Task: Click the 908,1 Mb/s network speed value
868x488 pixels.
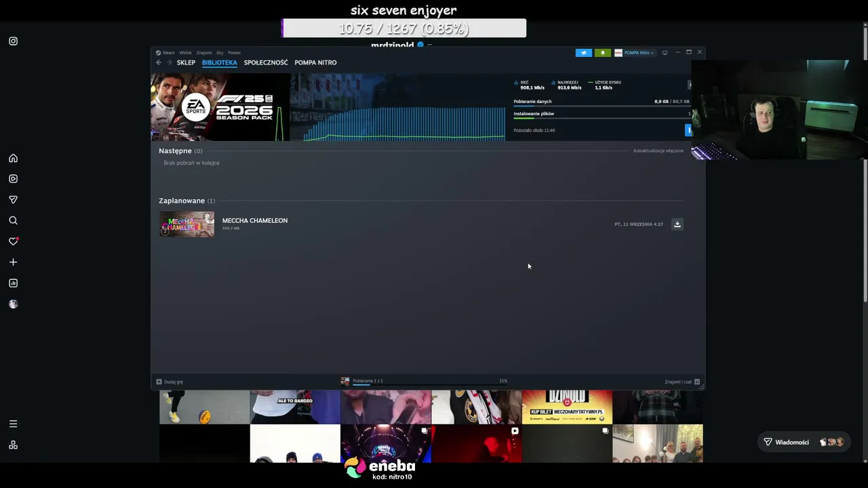Action: pos(532,87)
